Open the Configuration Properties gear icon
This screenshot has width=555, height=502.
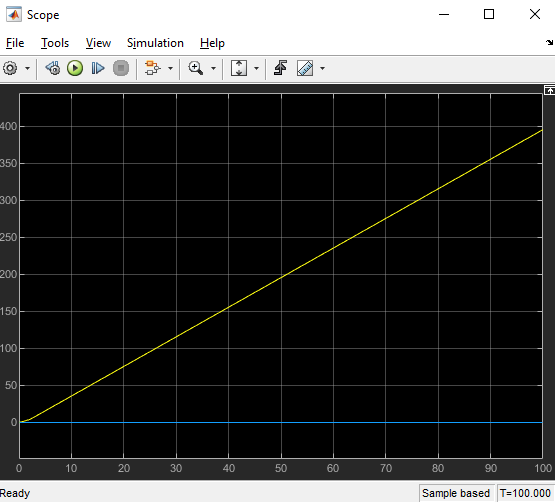(10, 68)
